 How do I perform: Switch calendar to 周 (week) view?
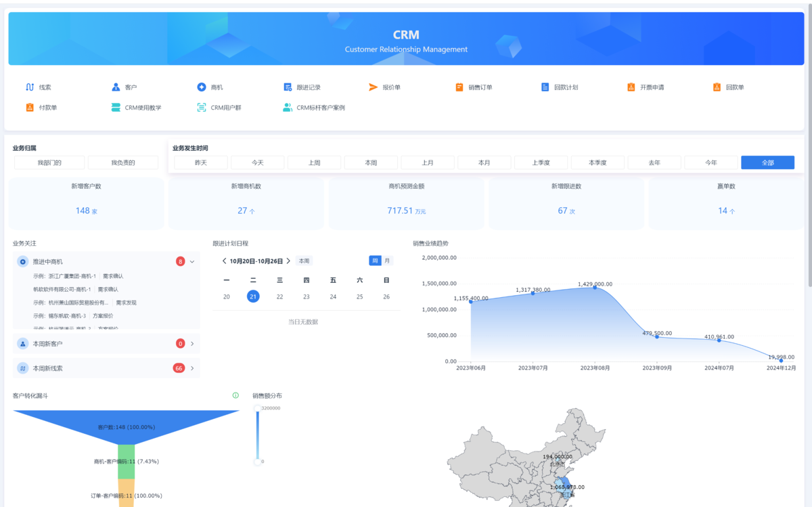click(375, 261)
